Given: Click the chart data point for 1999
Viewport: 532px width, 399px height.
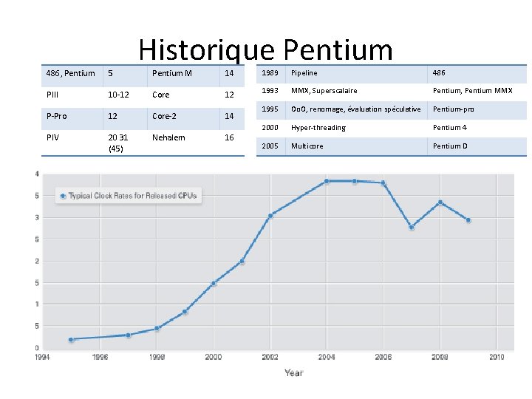Looking at the screenshot, I should [185, 312].
